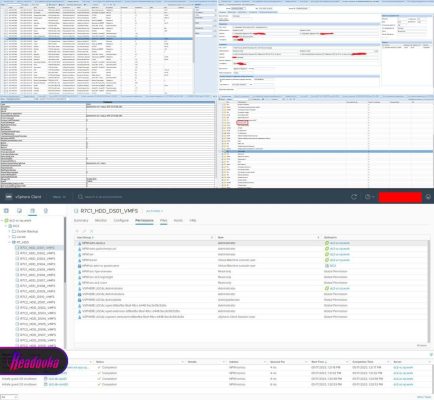This screenshot has width=434, height=400.
Task: Collapse the R7_HDD datastore cluster node
Action: [x=9, y=242]
